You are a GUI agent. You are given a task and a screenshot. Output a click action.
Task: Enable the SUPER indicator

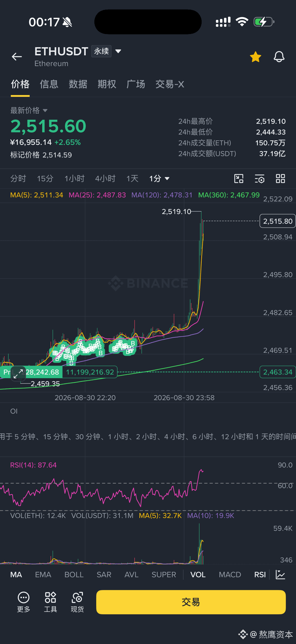tap(164, 575)
